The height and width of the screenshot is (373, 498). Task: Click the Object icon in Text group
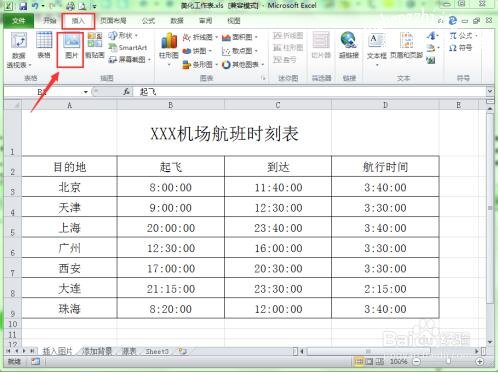431,60
